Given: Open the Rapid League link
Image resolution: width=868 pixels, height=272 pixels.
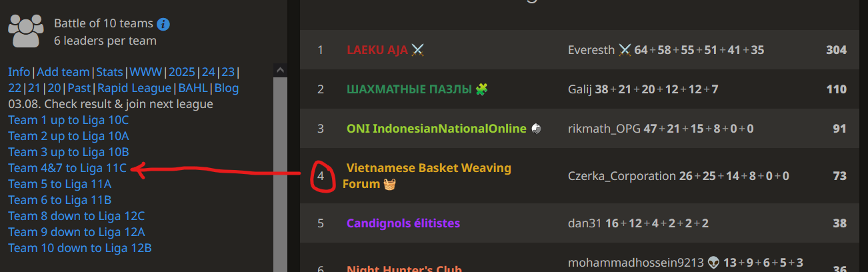Looking at the screenshot, I should (x=135, y=88).
